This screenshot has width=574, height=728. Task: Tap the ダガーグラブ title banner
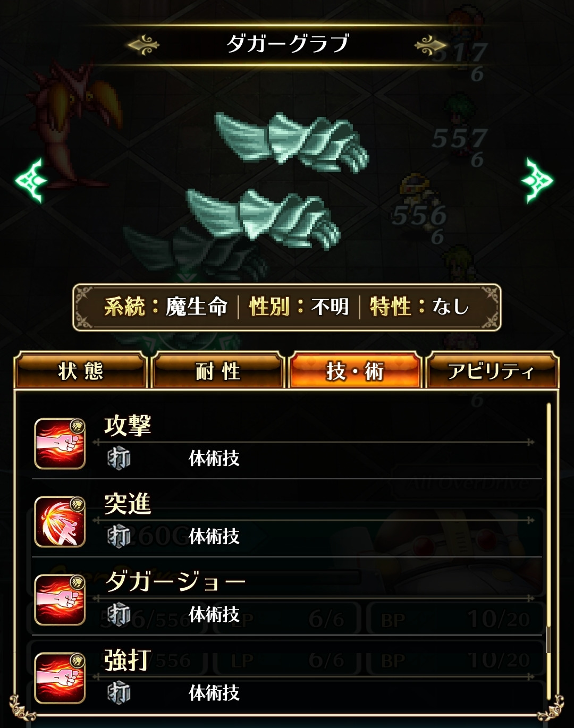click(288, 44)
